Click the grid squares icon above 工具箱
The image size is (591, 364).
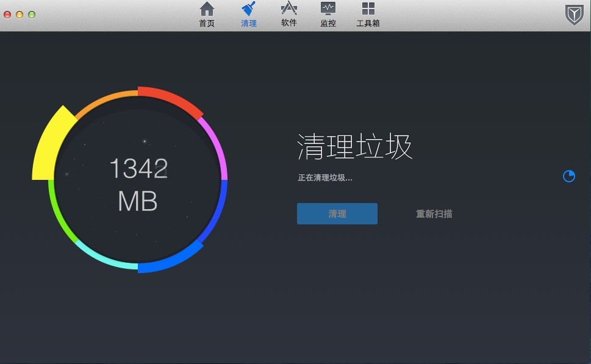[x=368, y=9]
